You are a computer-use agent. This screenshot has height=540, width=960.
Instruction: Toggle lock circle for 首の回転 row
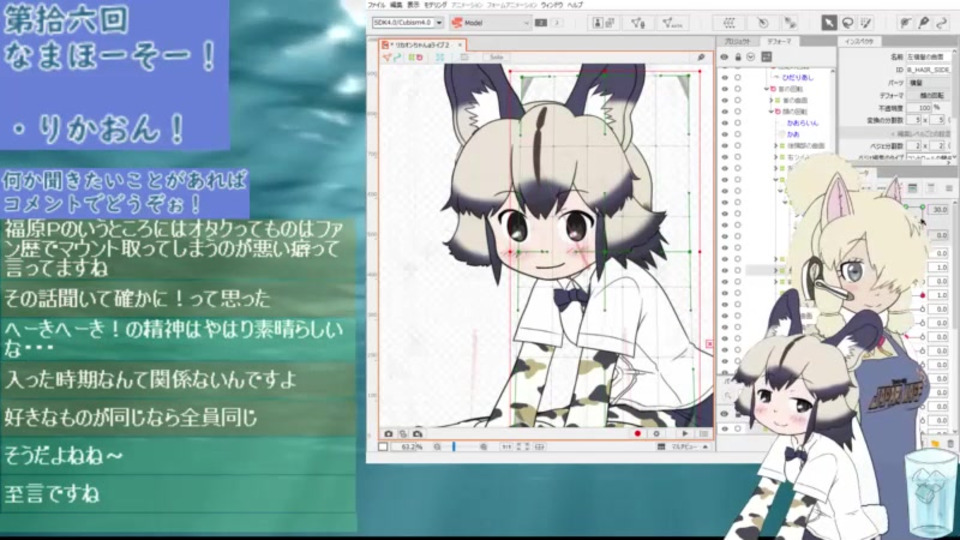coord(738,89)
